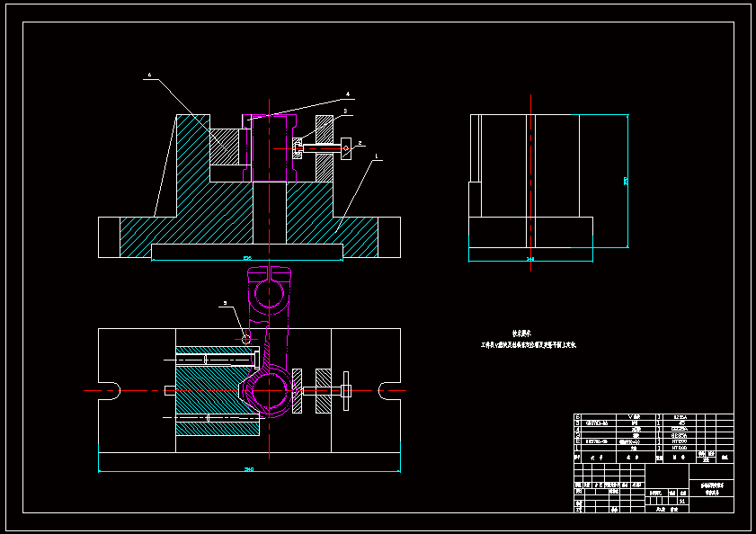Select the vertical height dimension text of side view

coord(626,181)
